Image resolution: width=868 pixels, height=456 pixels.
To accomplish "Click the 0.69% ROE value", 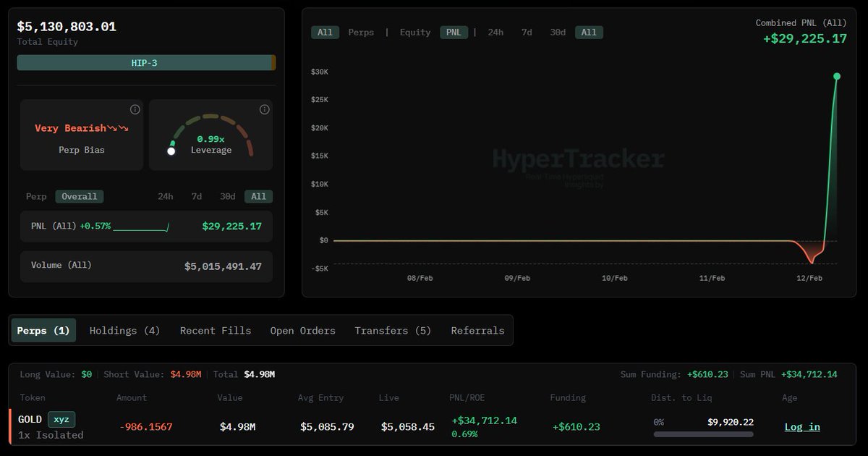I will (x=464, y=434).
